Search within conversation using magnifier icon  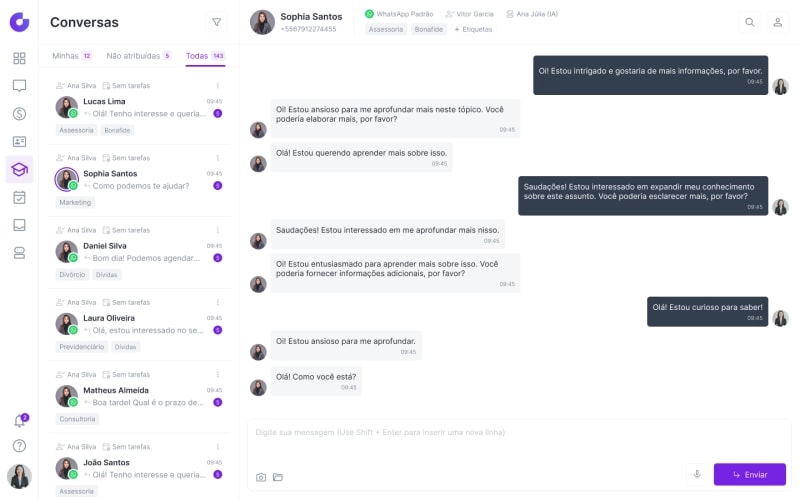click(x=750, y=22)
